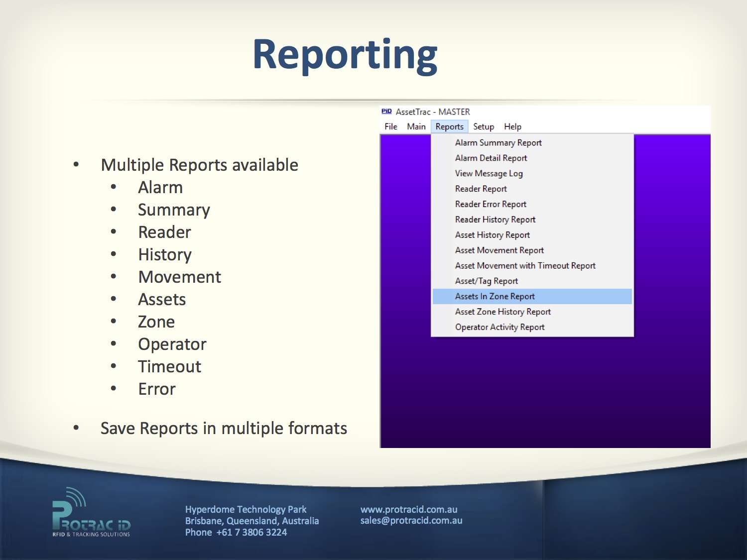Choose Alarm Detail Report
Image resolution: width=747 pixels, height=560 pixels.
click(491, 158)
